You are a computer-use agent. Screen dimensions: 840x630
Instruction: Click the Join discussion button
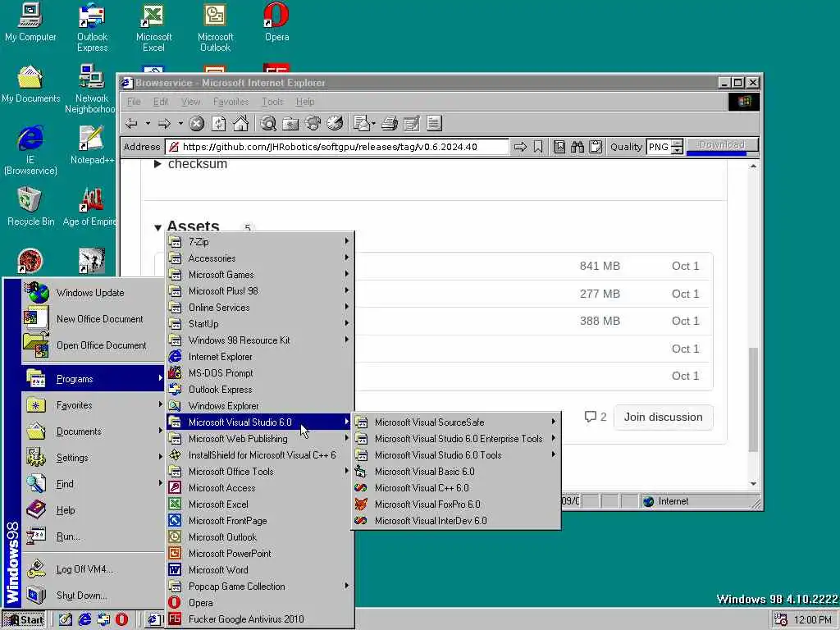click(x=663, y=418)
